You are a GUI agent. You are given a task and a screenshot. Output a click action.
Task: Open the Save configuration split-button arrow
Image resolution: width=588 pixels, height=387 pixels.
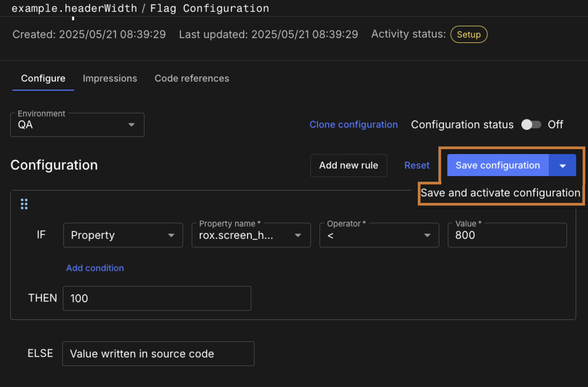[562, 165]
